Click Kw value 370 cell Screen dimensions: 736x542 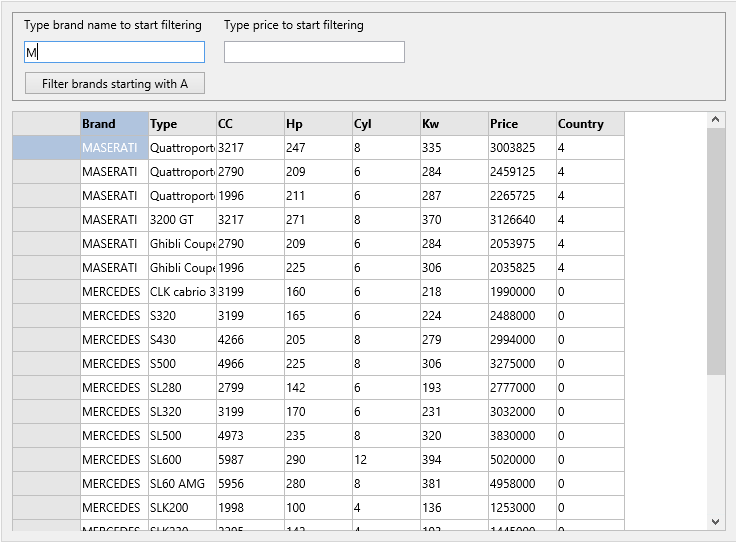tap(455, 220)
